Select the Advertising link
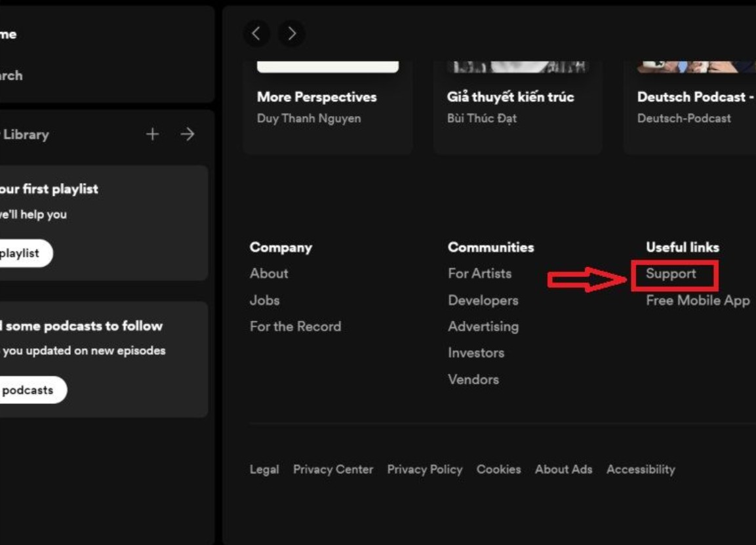756x545 pixels. point(483,327)
